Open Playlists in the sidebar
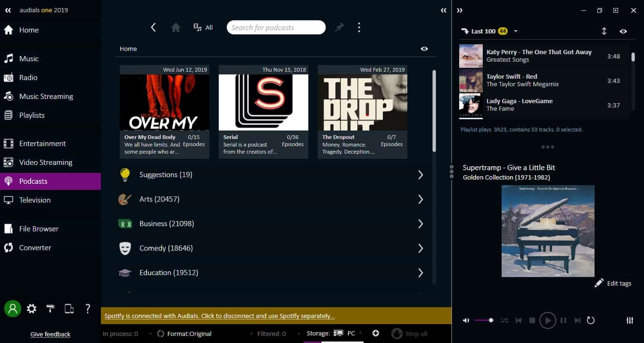 click(x=50, y=115)
